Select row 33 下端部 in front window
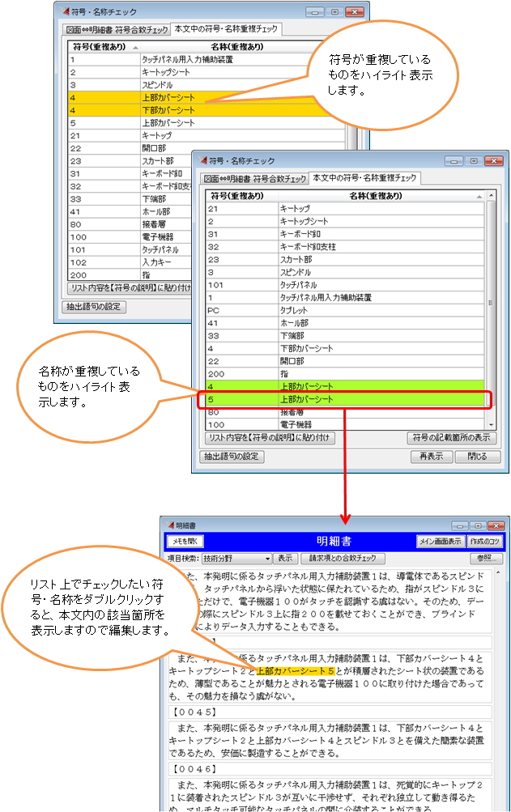The image size is (511, 812). coord(345,336)
